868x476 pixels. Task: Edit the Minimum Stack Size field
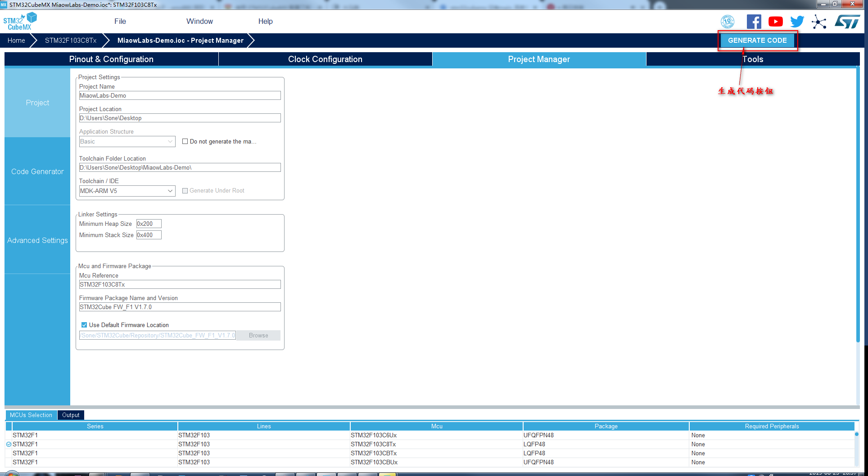click(x=149, y=235)
